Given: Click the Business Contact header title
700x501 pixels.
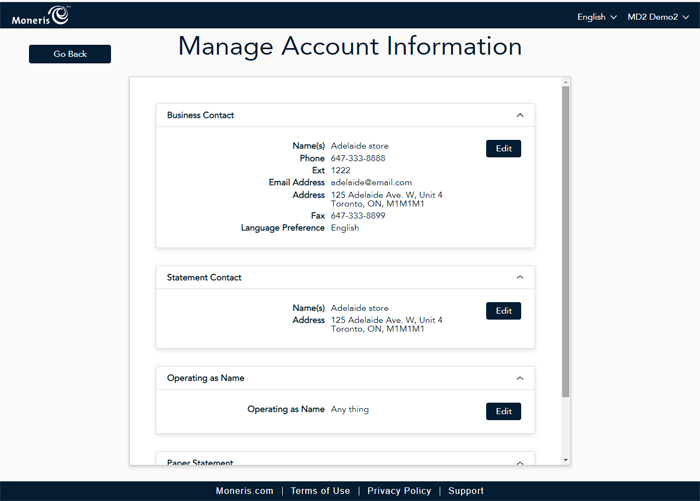Looking at the screenshot, I should tap(200, 115).
